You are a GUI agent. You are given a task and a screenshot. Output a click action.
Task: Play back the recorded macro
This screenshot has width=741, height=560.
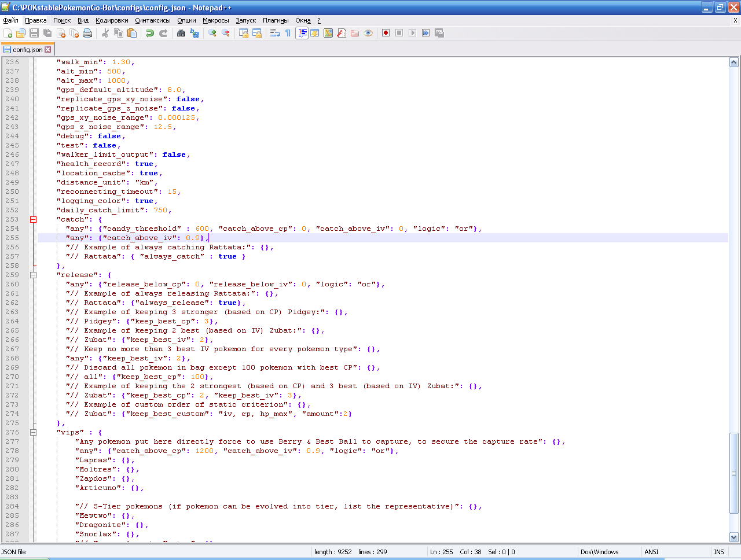(412, 33)
